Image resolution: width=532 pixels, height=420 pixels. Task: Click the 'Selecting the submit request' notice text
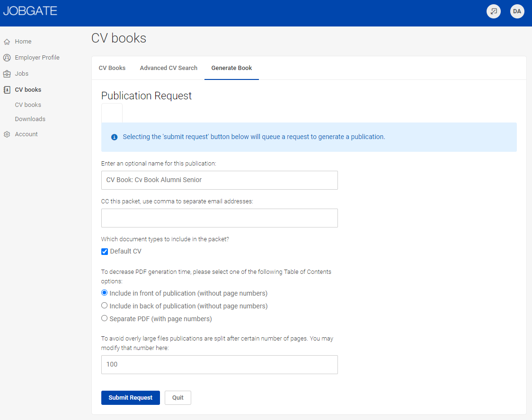pyautogui.click(x=254, y=137)
